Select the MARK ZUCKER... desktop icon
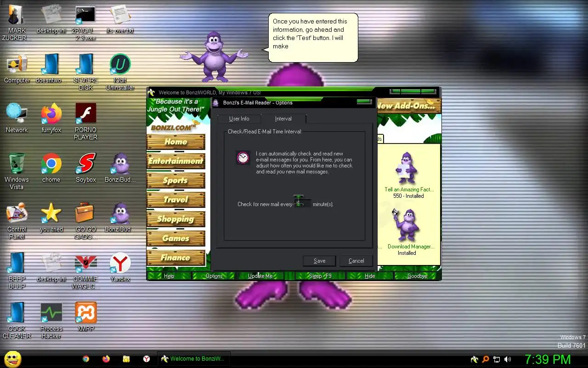Viewport: 588px width, 368px height. [17, 22]
